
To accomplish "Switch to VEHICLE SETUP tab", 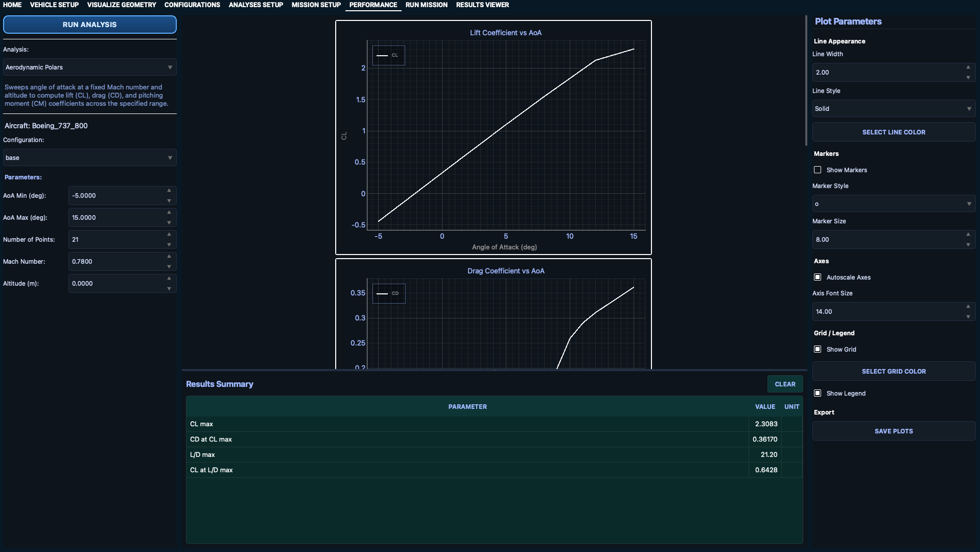I will point(54,5).
